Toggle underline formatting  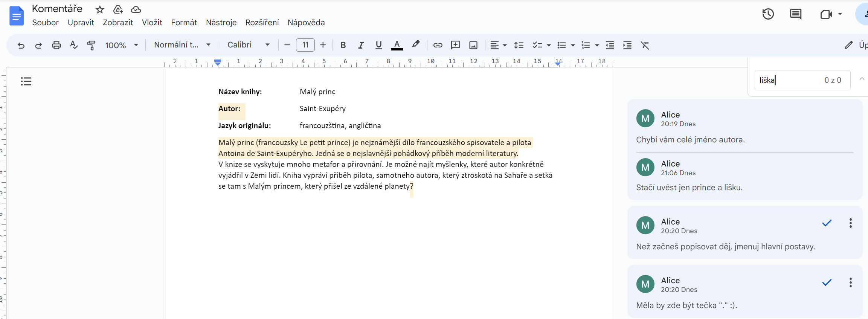pyautogui.click(x=378, y=46)
